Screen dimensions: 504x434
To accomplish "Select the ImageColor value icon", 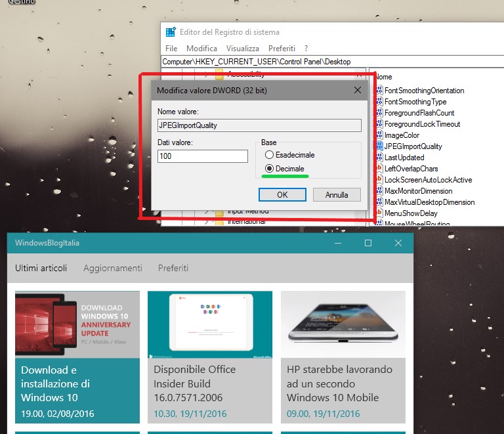I will (379, 135).
